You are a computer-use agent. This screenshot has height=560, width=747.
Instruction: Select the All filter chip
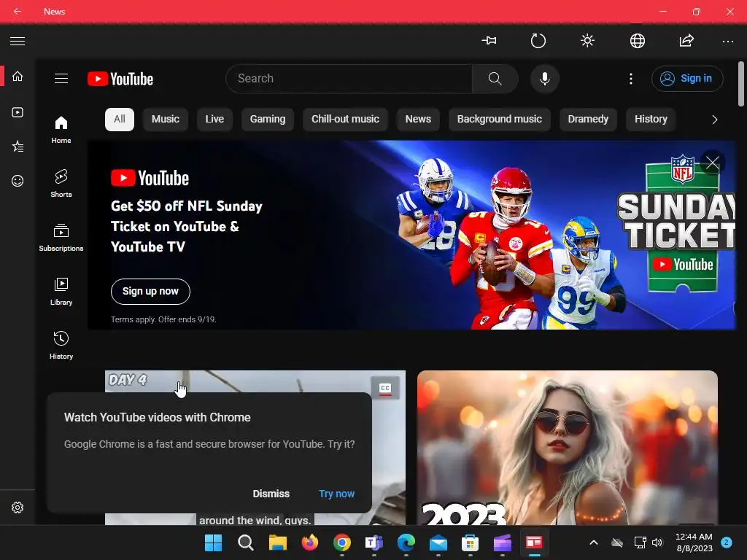[x=120, y=119]
